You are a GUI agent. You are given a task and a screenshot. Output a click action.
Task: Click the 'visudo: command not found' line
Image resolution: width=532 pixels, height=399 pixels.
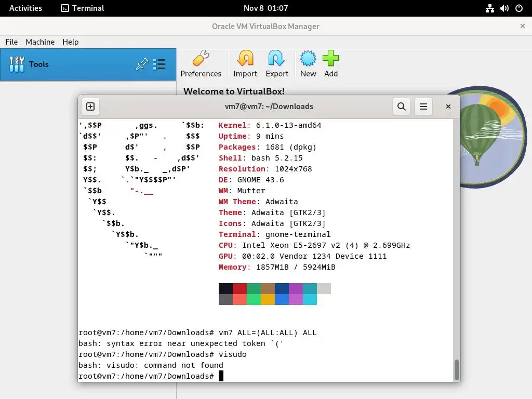point(151,365)
